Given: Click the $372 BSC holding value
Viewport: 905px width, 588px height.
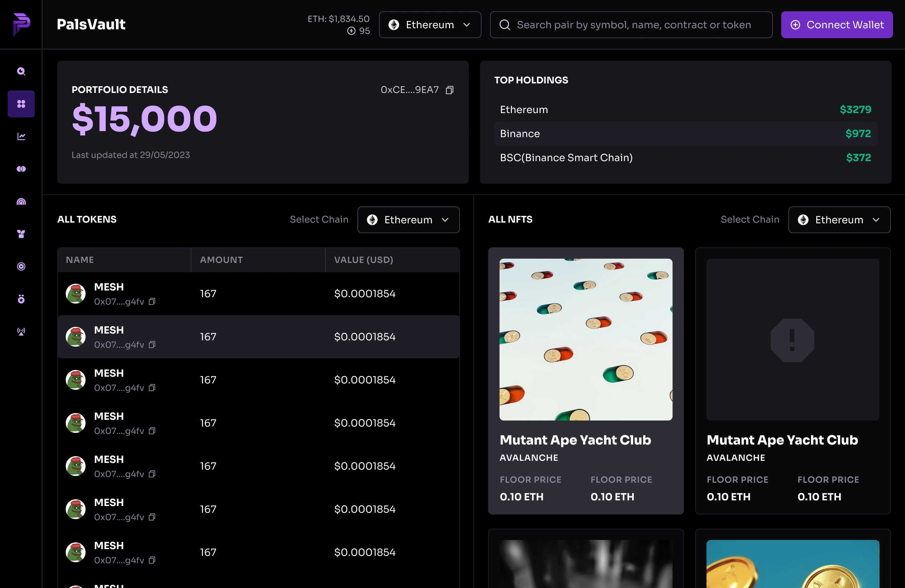Looking at the screenshot, I should pos(858,158).
